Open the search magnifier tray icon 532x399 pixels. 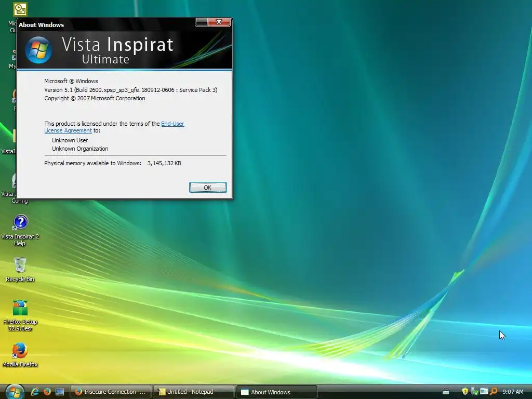point(494,392)
